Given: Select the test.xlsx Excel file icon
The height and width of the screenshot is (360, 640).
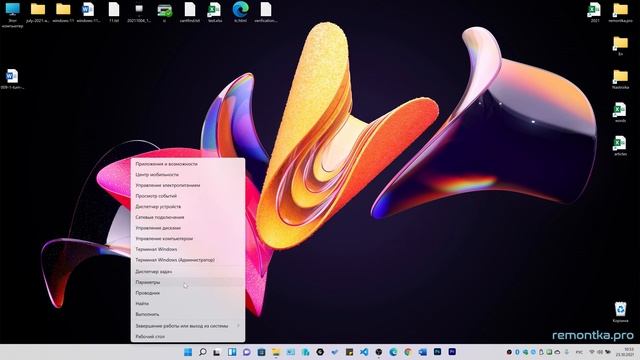Looking at the screenshot, I should [x=215, y=12].
